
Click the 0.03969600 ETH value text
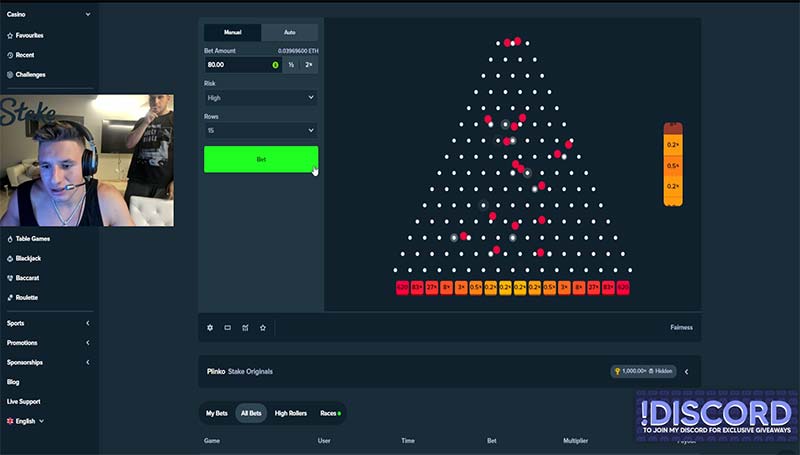coord(298,51)
